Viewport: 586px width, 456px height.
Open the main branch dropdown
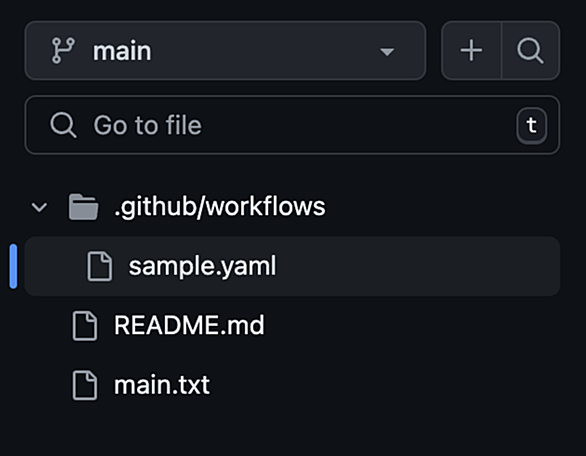[225, 50]
